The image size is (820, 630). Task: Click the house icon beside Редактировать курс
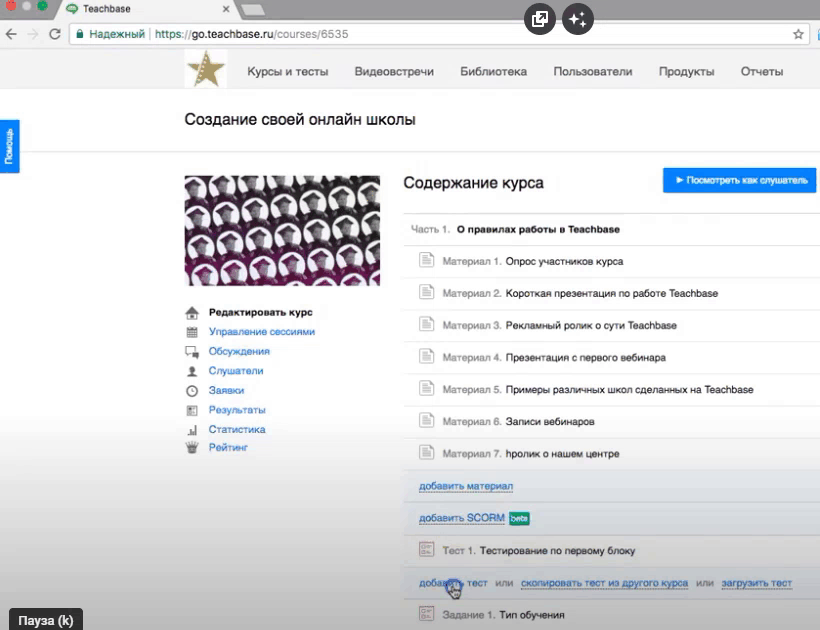[192, 313]
